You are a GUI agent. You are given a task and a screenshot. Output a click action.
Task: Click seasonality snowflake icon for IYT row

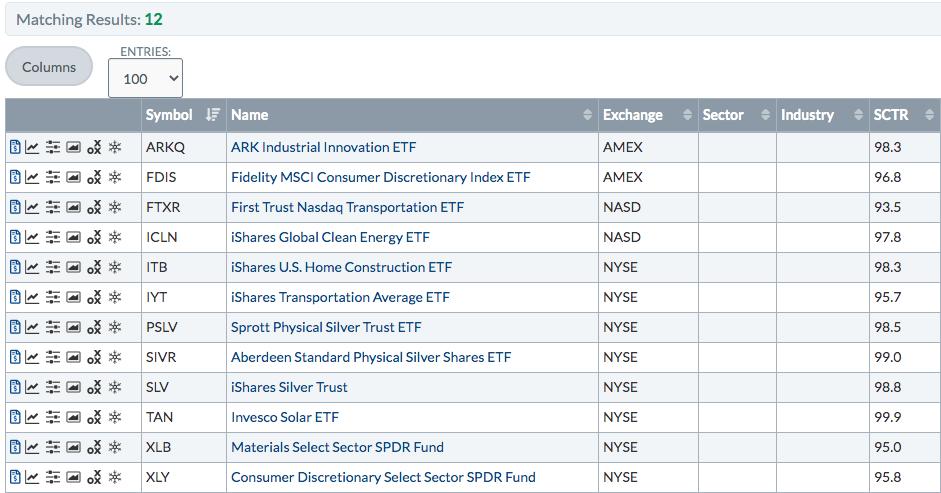(114, 297)
